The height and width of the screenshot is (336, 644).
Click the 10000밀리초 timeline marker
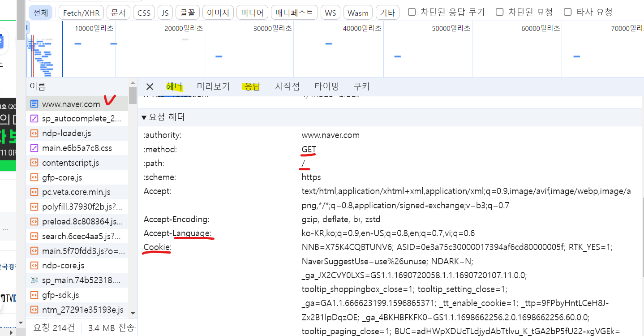(94, 28)
